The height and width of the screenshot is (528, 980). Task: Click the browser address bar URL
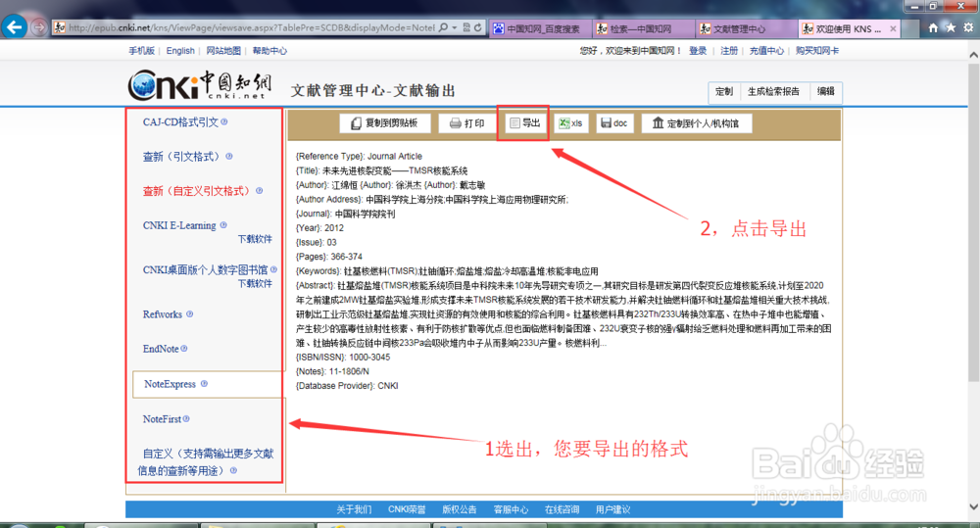tap(251, 27)
